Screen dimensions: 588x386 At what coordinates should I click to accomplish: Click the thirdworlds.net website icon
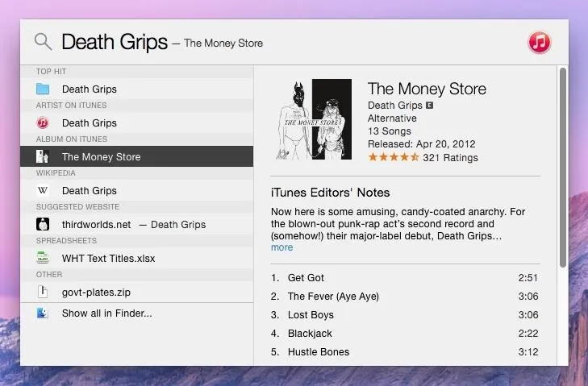(x=43, y=224)
